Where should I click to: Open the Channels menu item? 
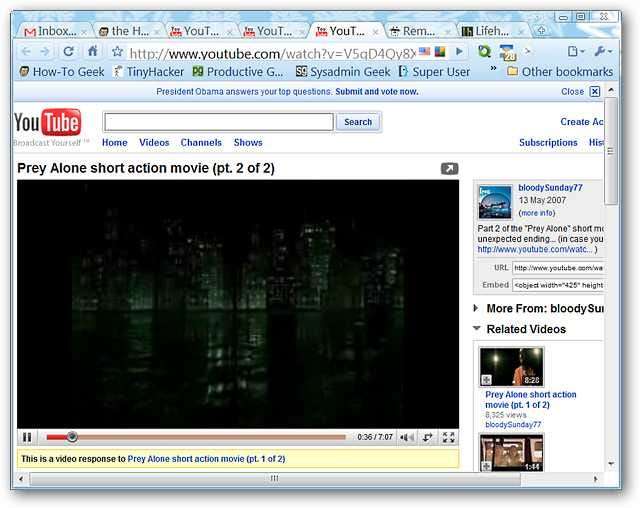point(201,143)
